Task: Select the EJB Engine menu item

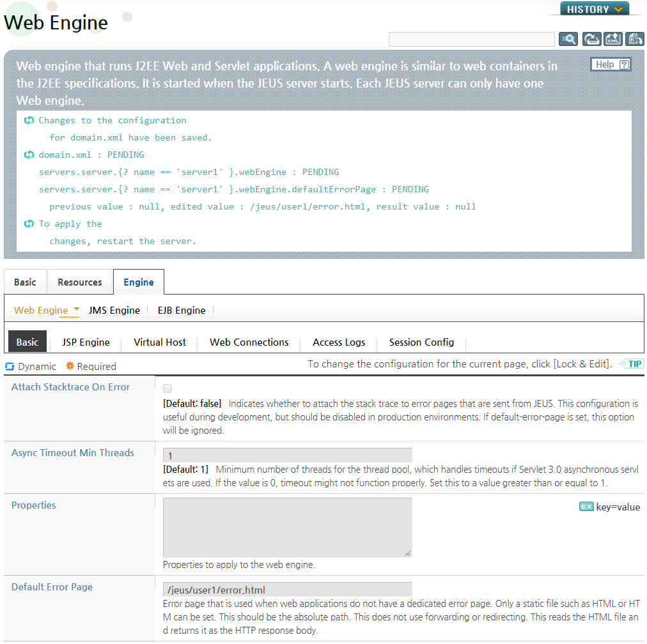Action: pos(182,310)
